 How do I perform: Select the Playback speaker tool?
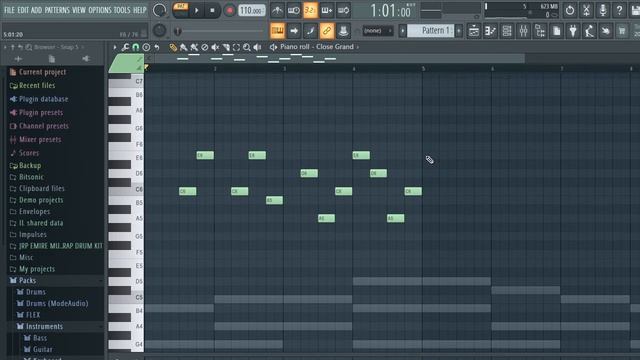tap(257, 47)
